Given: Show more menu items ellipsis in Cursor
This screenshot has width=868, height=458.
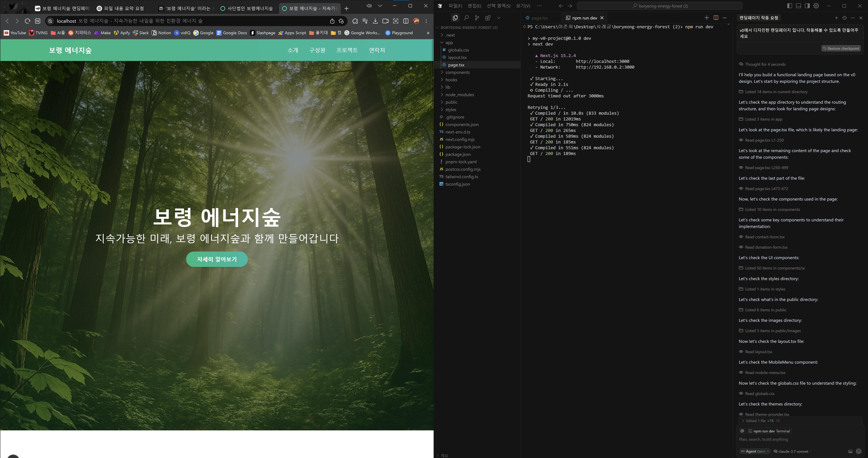Looking at the screenshot, I should click(539, 6).
